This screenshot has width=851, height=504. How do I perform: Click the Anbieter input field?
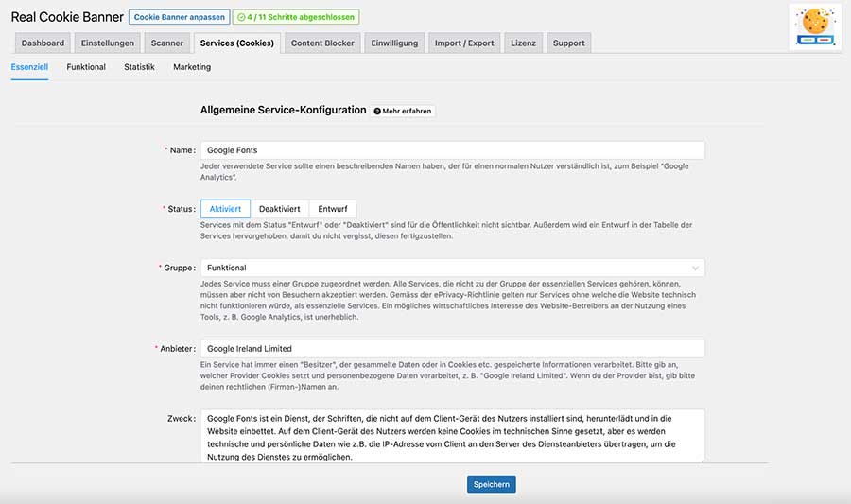coord(452,349)
